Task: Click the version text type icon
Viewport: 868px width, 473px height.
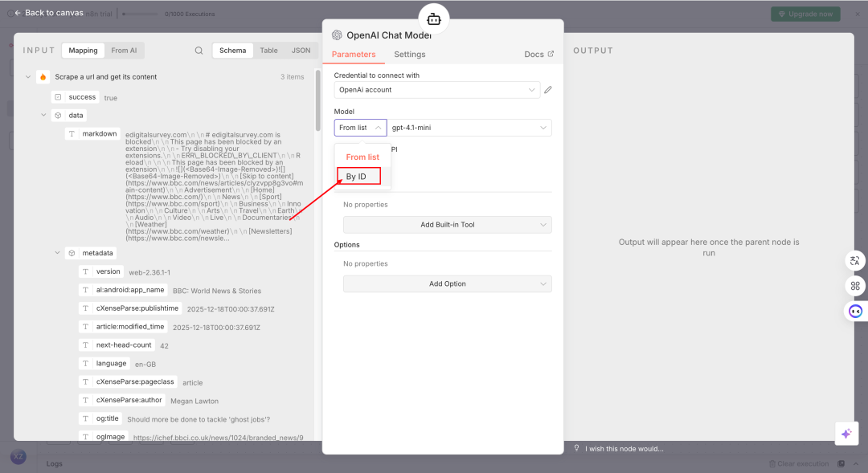Action: 85,271
